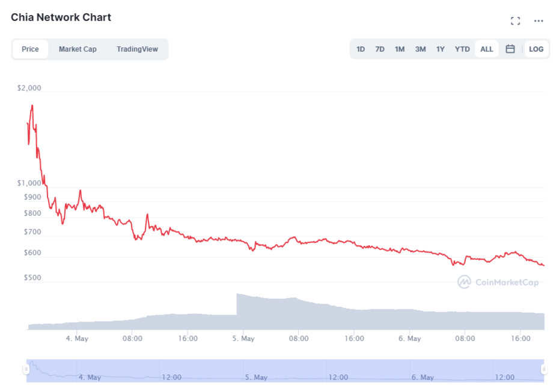The image size is (559, 392).
Task: Click the price line peak near $2,000
Action: coord(32,106)
